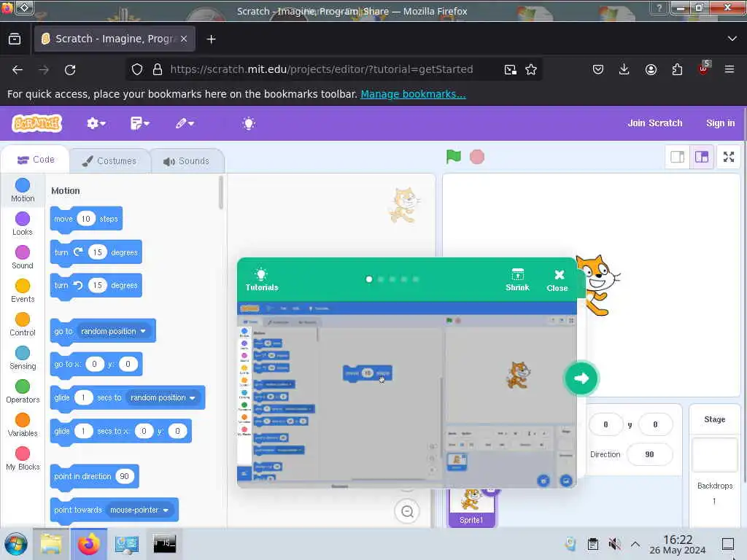Select the Stage backdrop pane

pos(715,464)
